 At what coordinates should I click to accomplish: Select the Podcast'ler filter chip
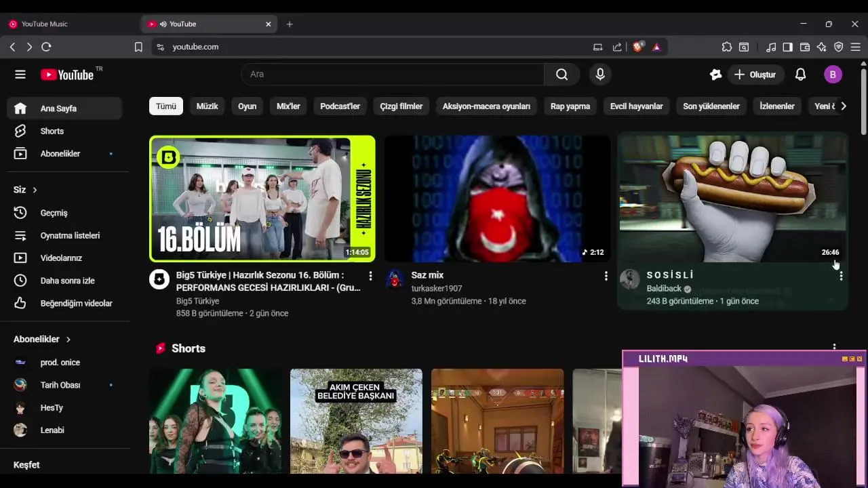[x=340, y=106]
